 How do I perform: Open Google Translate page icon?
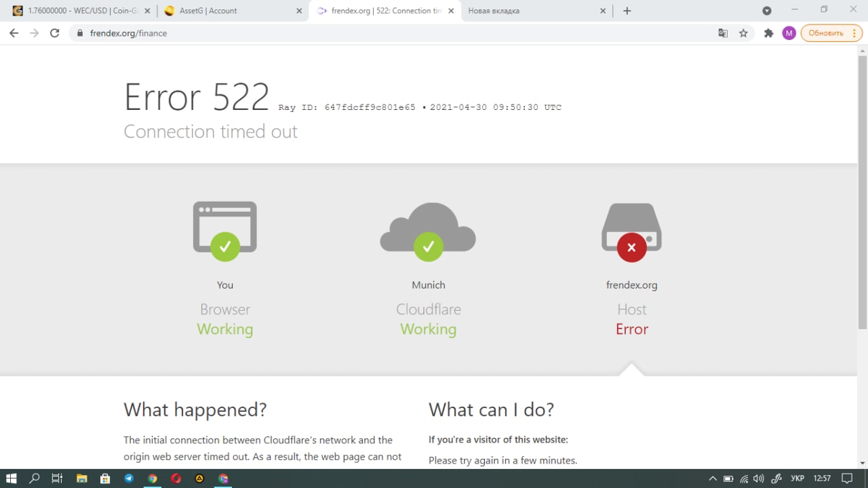pyautogui.click(x=723, y=33)
